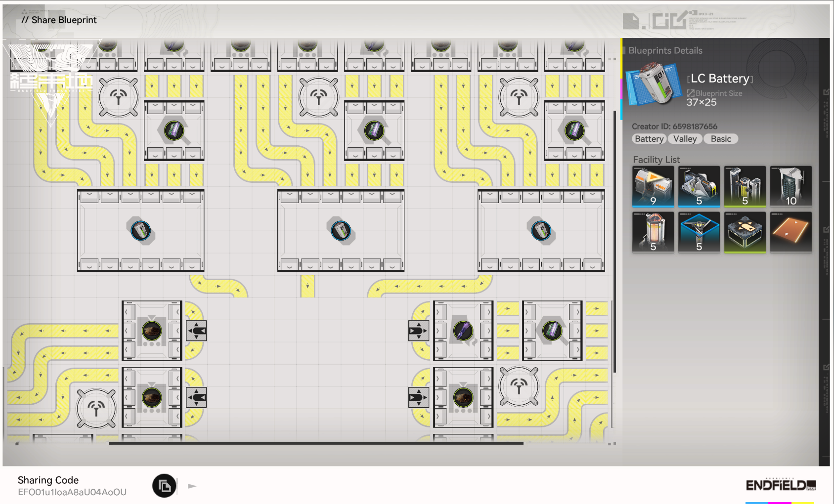This screenshot has height=504, width=834.
Task: Click the relay tower at the blueprint's top center
Action: click(x=319, y=96)
